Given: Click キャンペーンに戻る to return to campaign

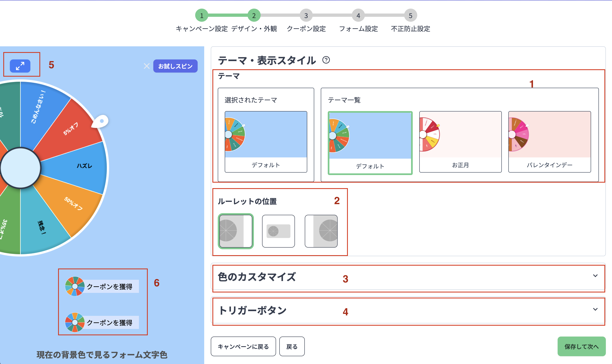Looking at the screenshot, I should pos(243,347).
